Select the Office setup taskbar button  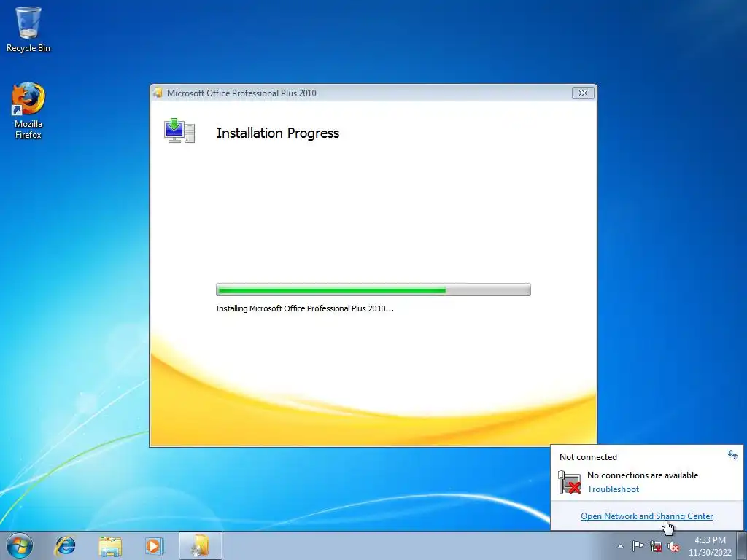tap(201, 545)
